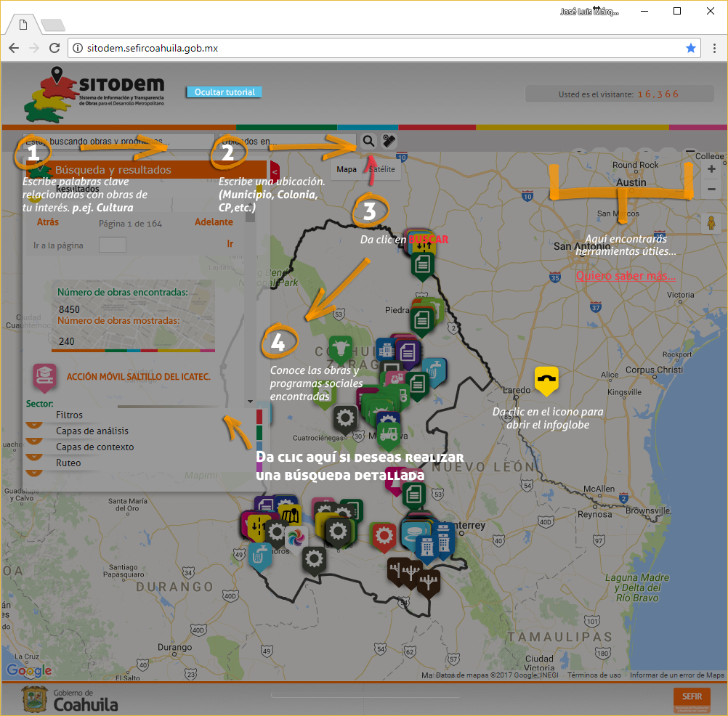Collapse the Búsqueda y resultados panel arrow

pyautogui.click(x=274, y=170)
